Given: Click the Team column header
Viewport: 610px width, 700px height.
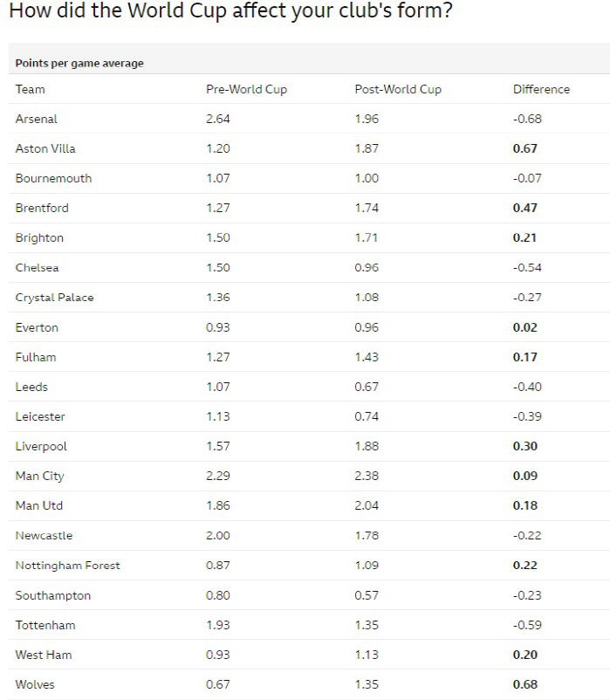Looking at the screenshot, I should coord(30,89).
